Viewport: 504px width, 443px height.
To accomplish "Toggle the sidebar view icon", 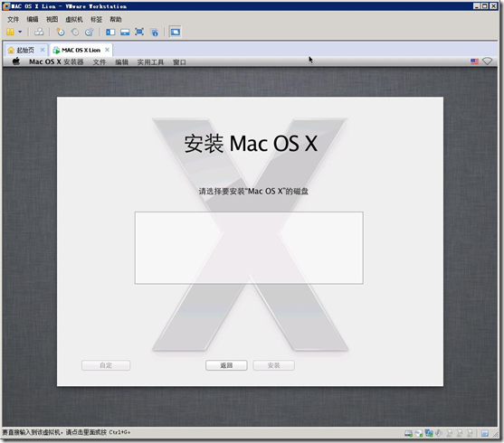I will pos(110,32).
